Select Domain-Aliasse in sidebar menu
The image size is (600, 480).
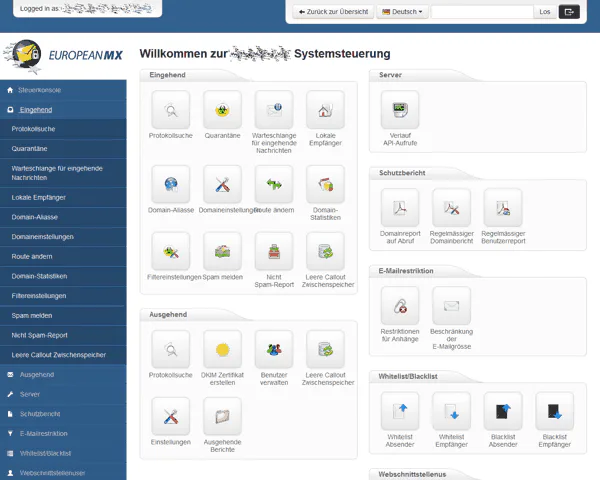point(63,217)
